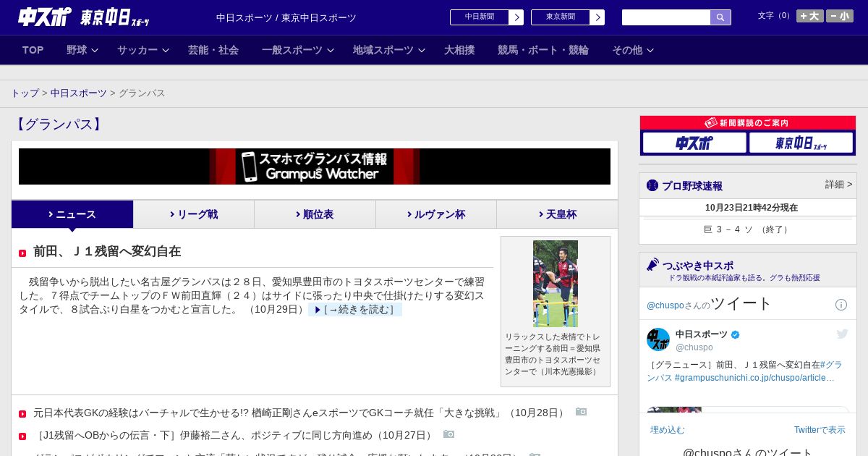The height and width of the screenshot is (456, 868).
Task: Click トップ breadcrumb link
Action: [x=25, y=93]
